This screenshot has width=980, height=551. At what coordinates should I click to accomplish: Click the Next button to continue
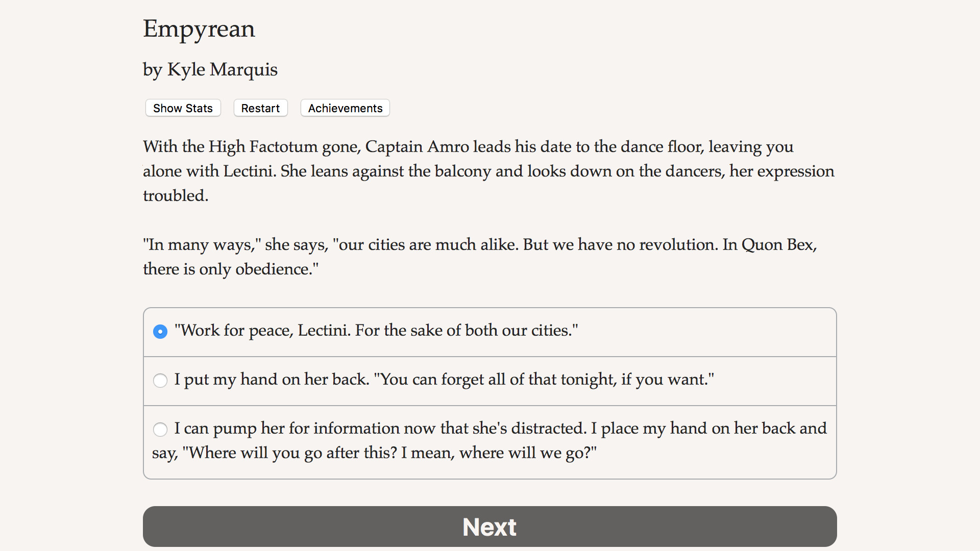[x=489, y=527]
